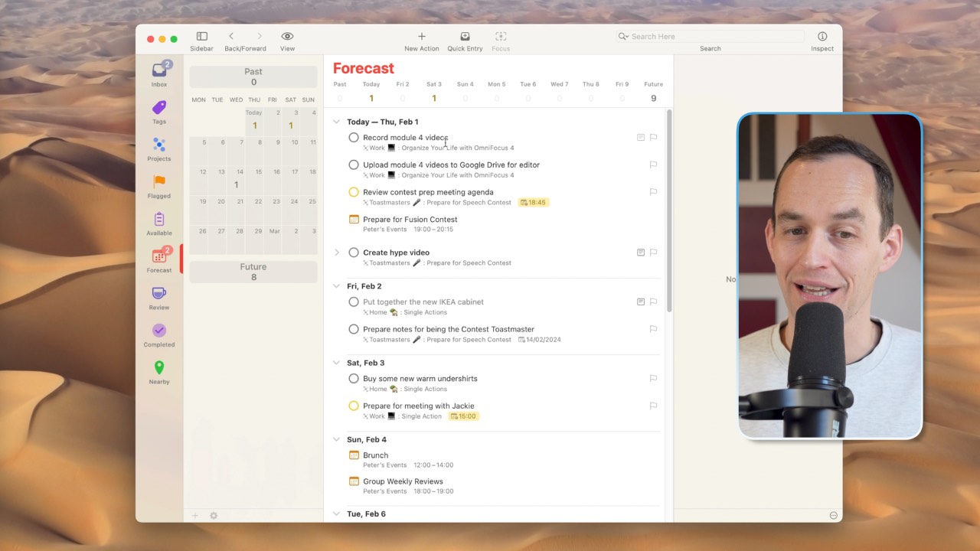Flag Prepare notes for Contest Toastmaster task
The image size is (980, 551).
(653, 329)
